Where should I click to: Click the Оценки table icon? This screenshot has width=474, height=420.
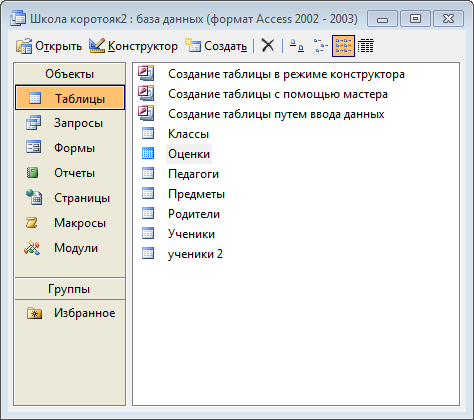[148, 153]
